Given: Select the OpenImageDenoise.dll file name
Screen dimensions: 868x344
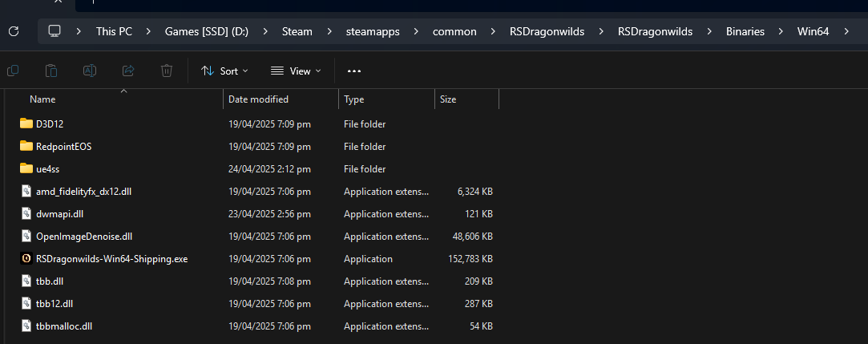Looking at the screenshot, I should 84,237.
